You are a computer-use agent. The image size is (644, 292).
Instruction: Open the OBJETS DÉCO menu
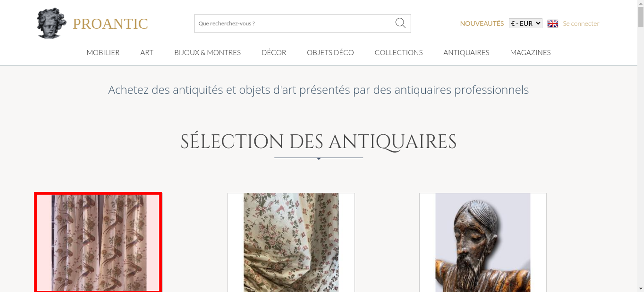coord(330,52)
